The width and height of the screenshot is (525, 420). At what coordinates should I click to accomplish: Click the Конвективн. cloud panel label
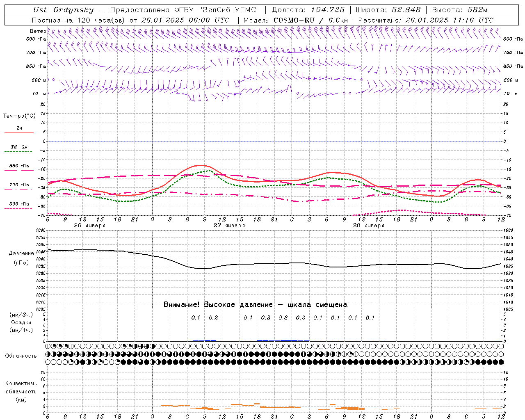coord(21,383)
